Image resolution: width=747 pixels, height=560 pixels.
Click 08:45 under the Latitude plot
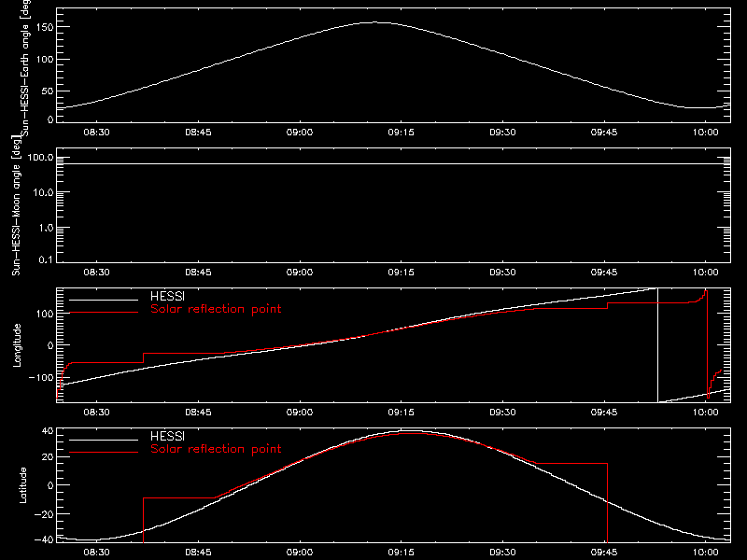coord(198,552)
